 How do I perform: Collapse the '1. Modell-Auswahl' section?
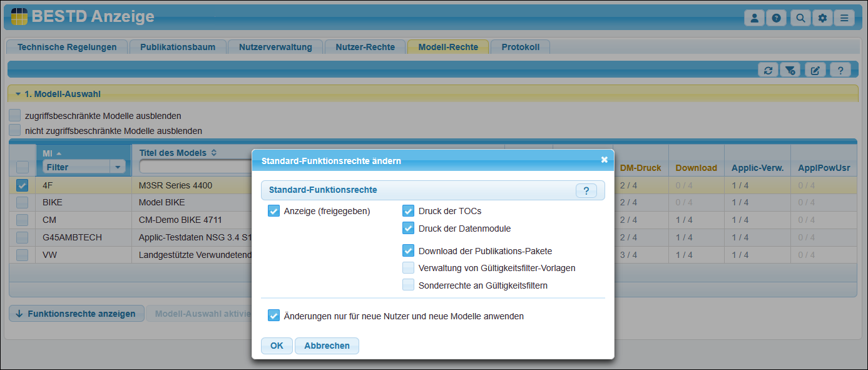click(x=18, y=94)
